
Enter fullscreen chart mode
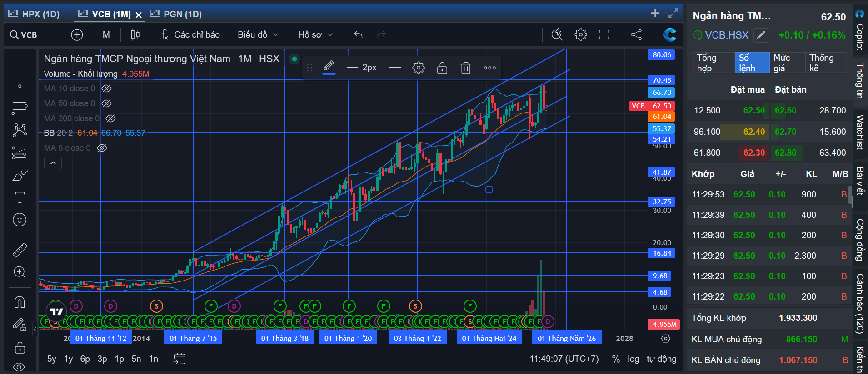(x=604, y=34)
